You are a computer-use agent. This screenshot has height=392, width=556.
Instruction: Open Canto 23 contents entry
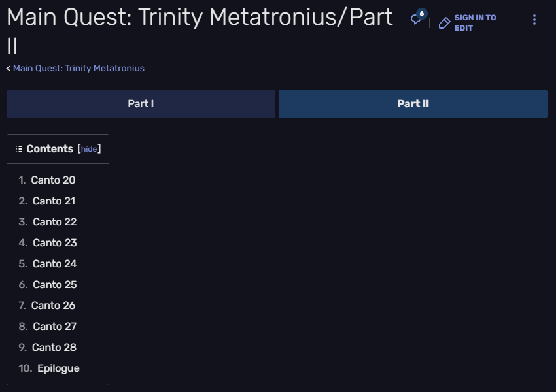point(54,242)
